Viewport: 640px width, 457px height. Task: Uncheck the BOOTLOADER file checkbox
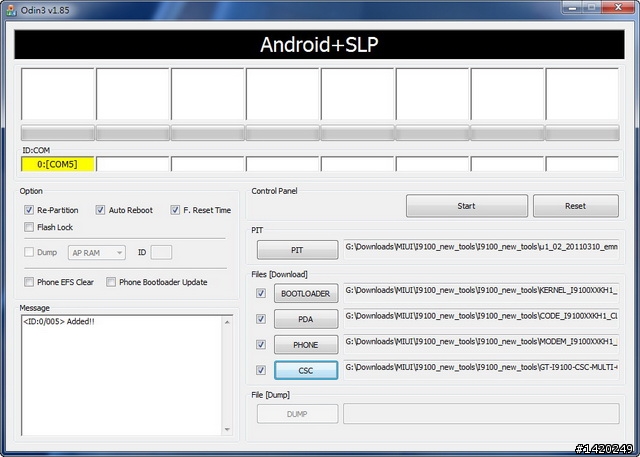(x=261, y=293)
